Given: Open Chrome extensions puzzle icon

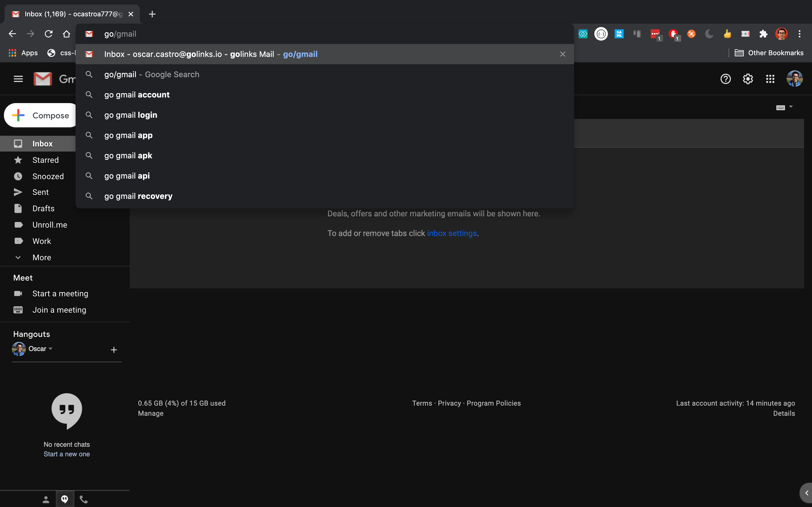Looking at the screenshot, I should point(763,34).
